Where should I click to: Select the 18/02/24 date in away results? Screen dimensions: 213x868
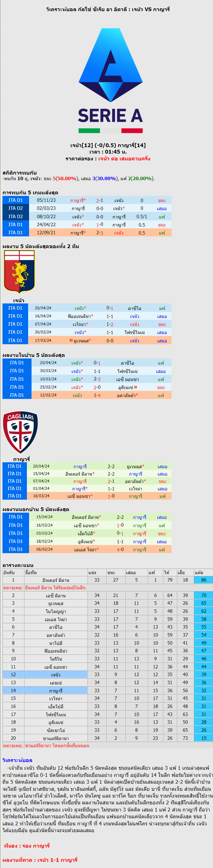[x=45, y=541]
